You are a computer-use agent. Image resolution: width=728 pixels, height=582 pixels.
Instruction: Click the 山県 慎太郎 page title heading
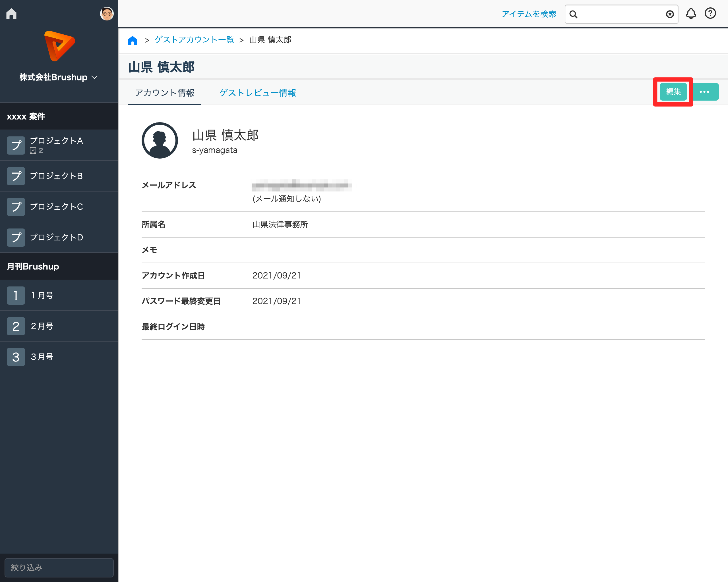pyautogui.click(x=162, y=67)
